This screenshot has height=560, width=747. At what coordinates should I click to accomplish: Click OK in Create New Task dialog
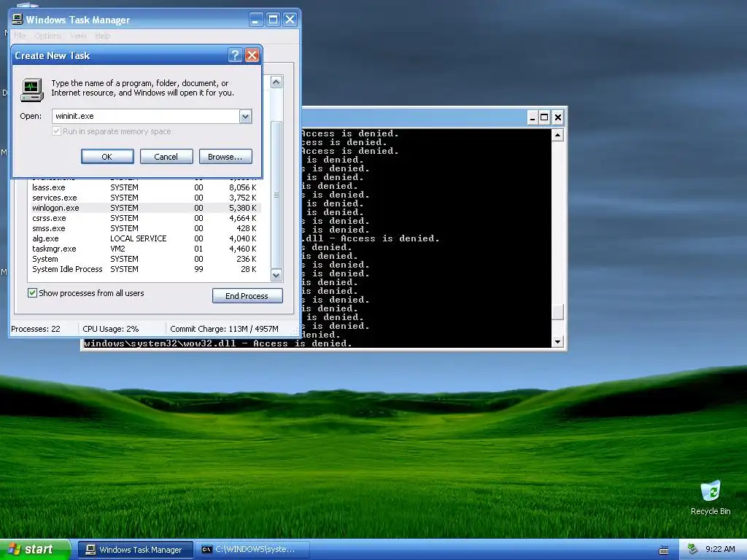tap(107, 157)
